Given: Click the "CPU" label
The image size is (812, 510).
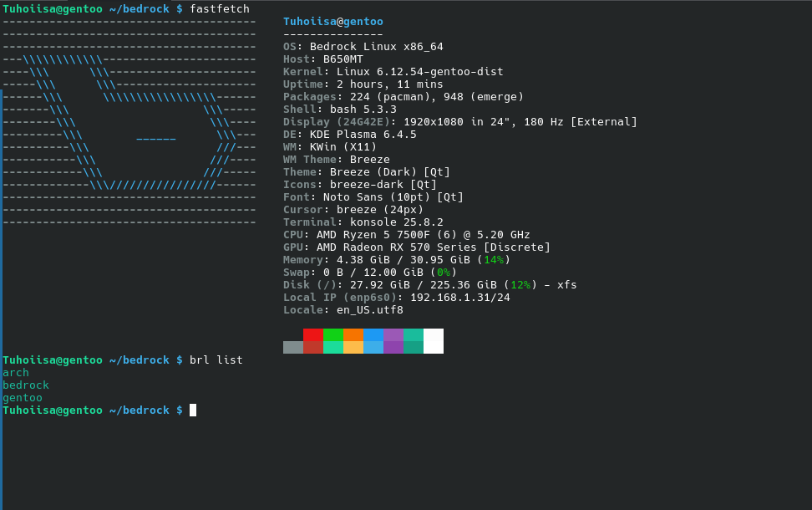Looking at the screenshot, I should pos(293,235).
